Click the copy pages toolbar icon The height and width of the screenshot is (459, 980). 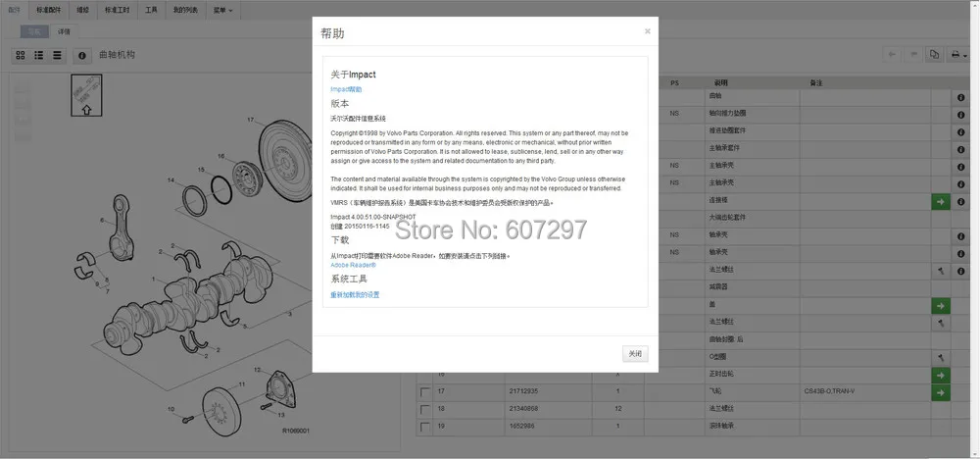(x=934, y=54)
